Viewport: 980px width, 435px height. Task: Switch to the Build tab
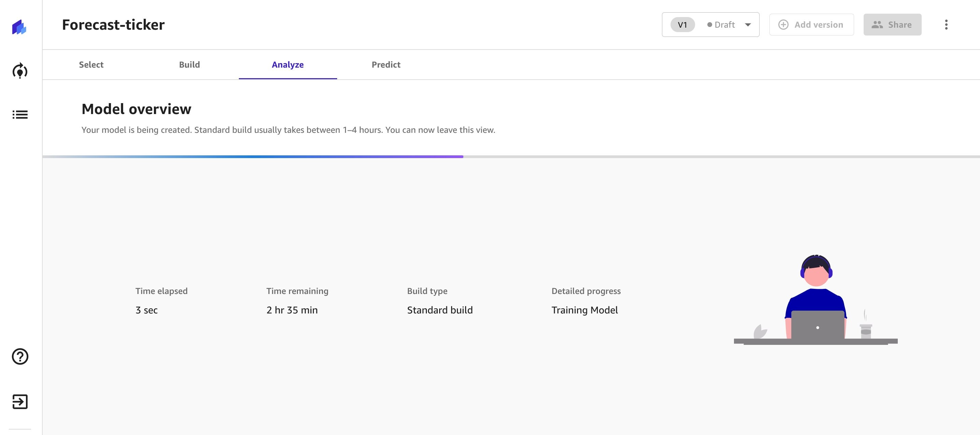pos(189,65)
